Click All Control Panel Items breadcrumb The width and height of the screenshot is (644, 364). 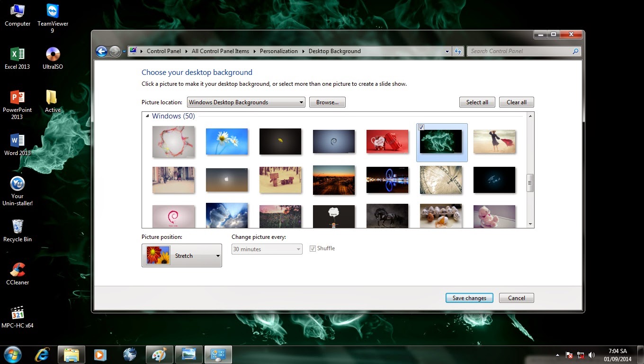(x=220, y=51)
